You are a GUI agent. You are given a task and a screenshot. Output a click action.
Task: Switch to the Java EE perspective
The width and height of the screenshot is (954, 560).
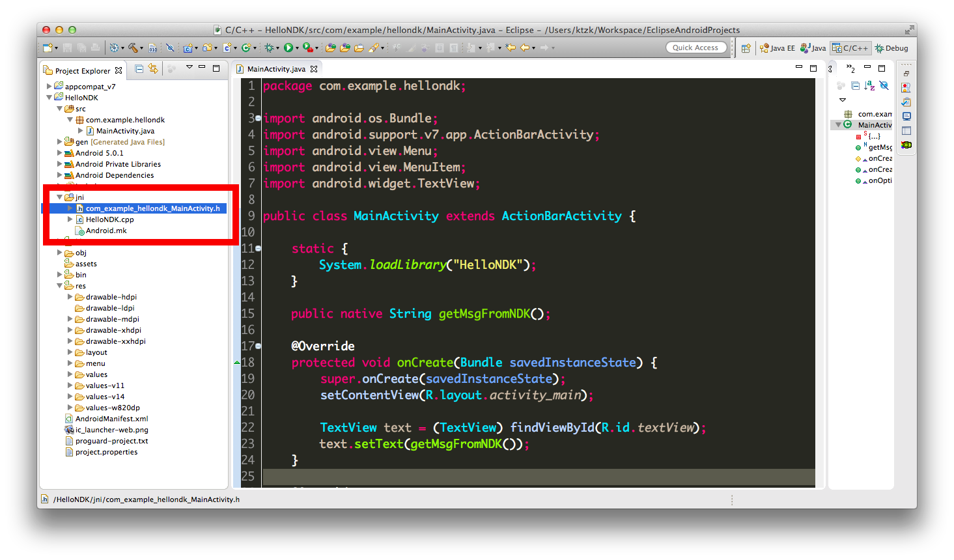pos(778,48)
